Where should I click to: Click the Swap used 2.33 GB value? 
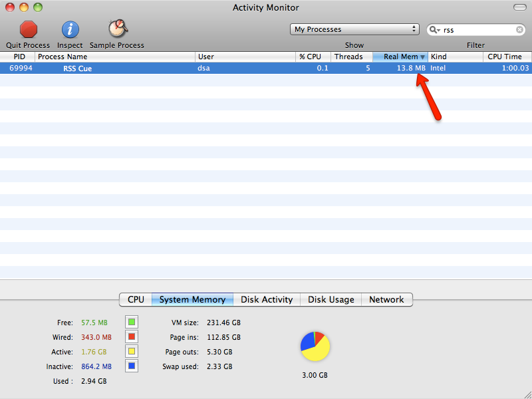click(219, 367)
